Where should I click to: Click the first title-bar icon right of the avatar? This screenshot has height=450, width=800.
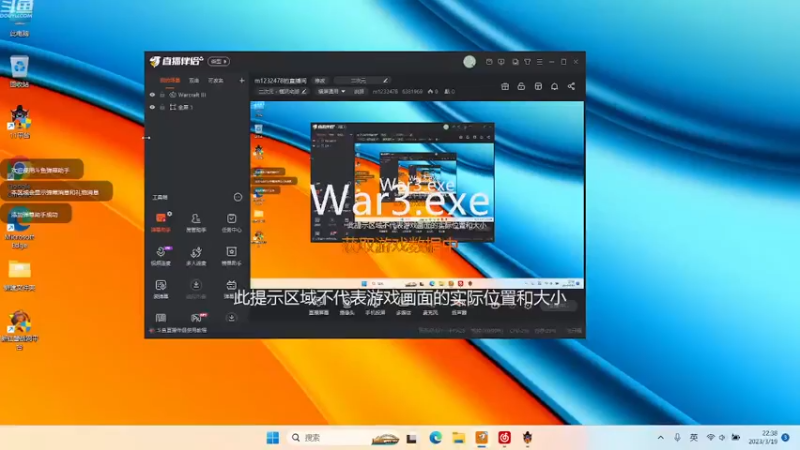489,62
